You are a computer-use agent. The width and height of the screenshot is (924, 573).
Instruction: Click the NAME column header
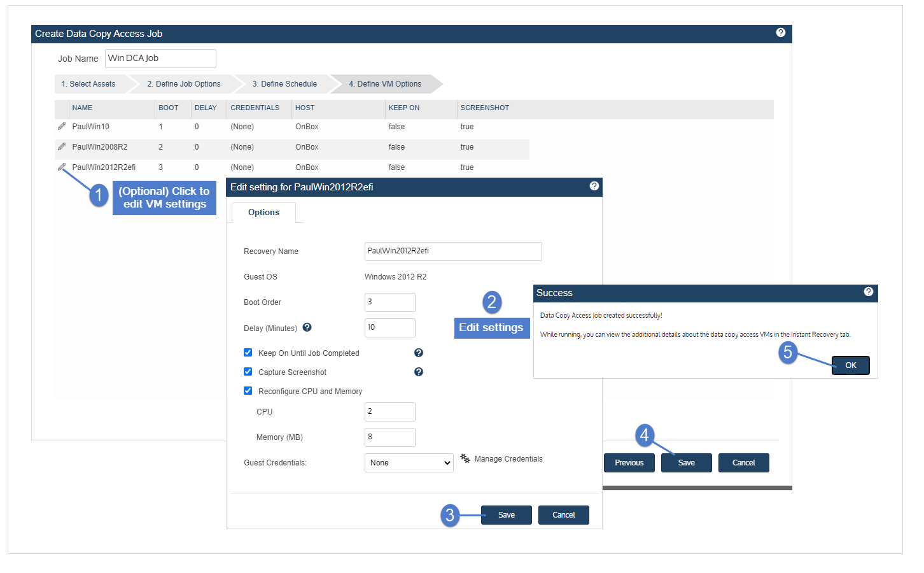click(x=82, y=108)
